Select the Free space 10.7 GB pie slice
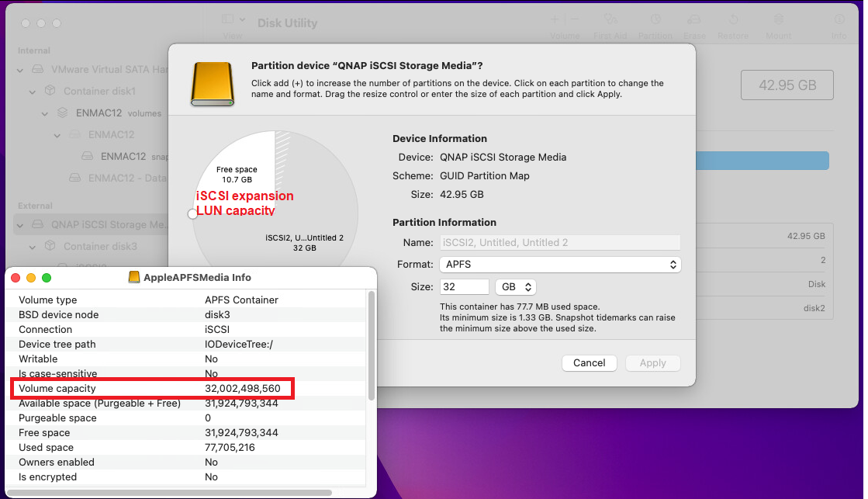Screen dimensions: 868x499 [x=237, y=174]
